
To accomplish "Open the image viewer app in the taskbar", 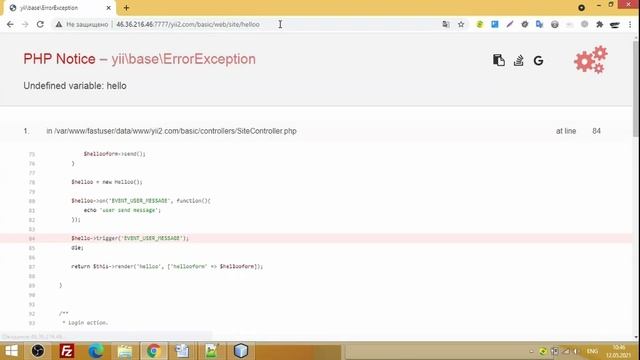I will pyautogui.click(x=212, y=351).
